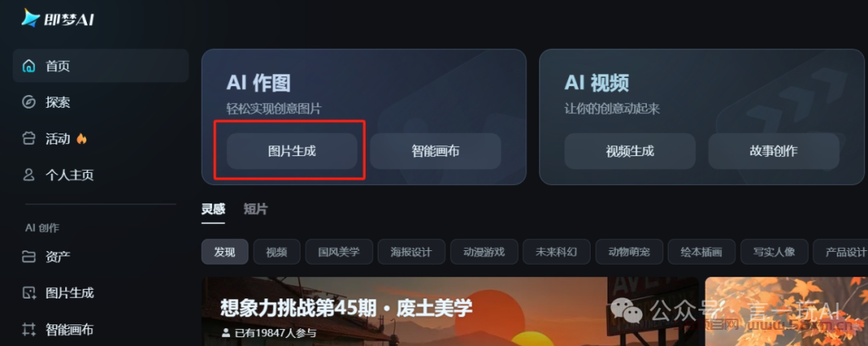Click the 即梦AI logo icon
This screenshot has width=868, height=346.
tap(31, 18)
